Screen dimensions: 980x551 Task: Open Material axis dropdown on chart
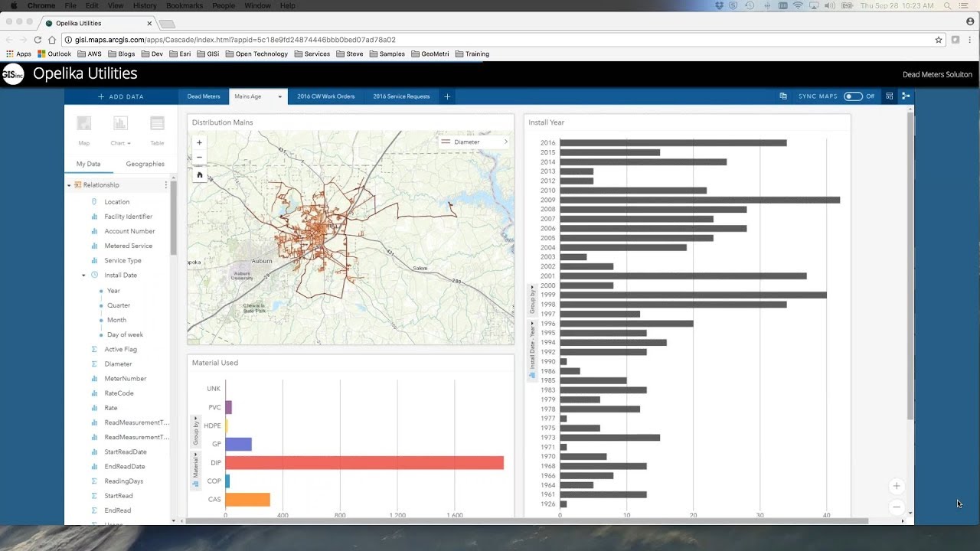click(x=195, y=470)
